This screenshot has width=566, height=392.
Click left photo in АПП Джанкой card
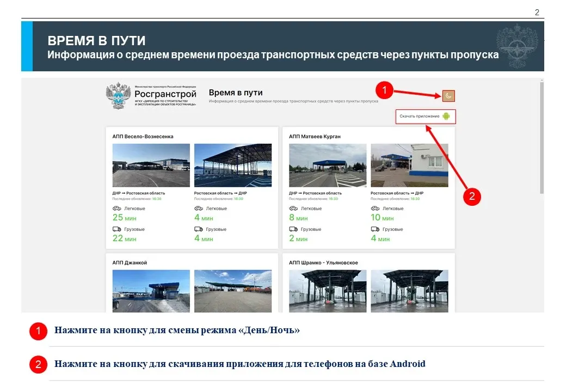click(x=151, y=291)
